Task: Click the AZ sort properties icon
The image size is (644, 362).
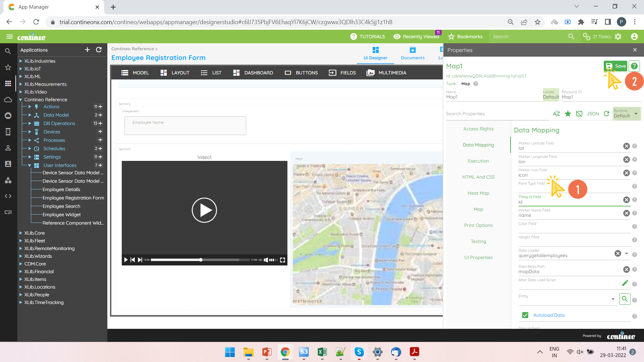Action: (556, 114)
